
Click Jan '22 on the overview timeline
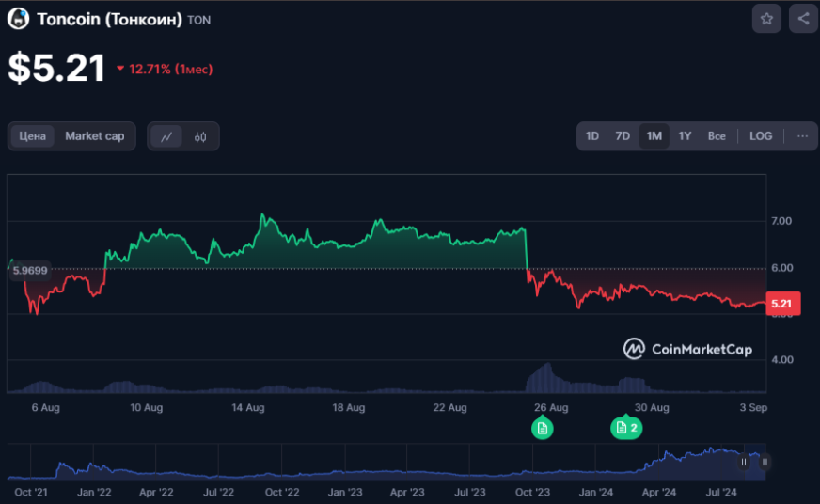(94, 493)
